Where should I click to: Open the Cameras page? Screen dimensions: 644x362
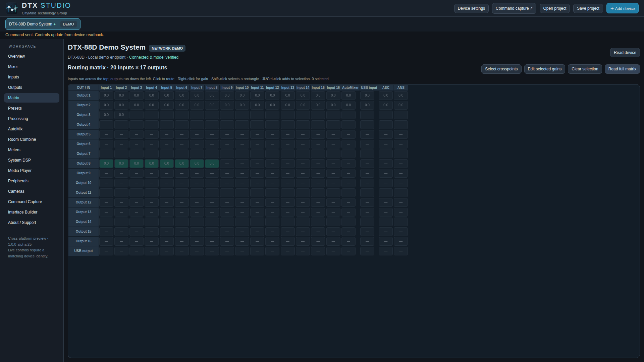pyautogui.click(x=32, y=191)
